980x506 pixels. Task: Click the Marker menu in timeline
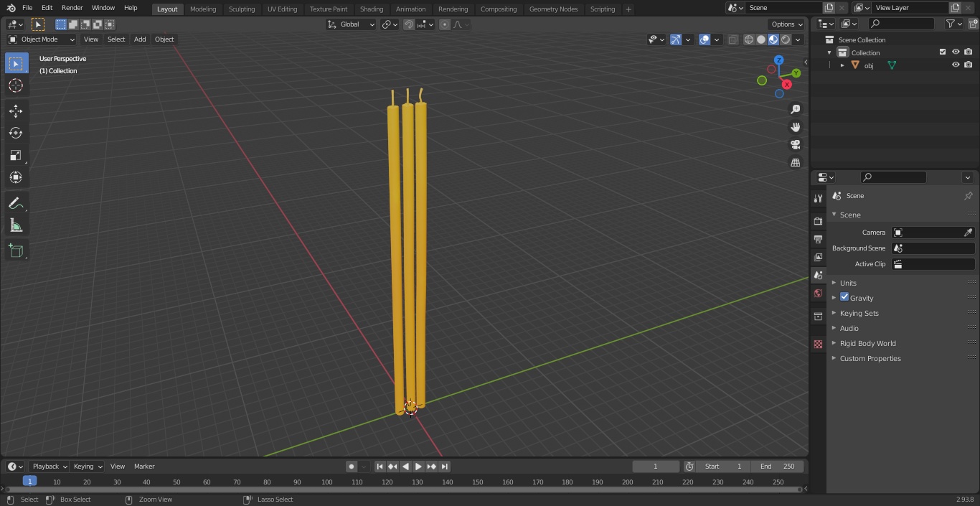tap(144, 467)
